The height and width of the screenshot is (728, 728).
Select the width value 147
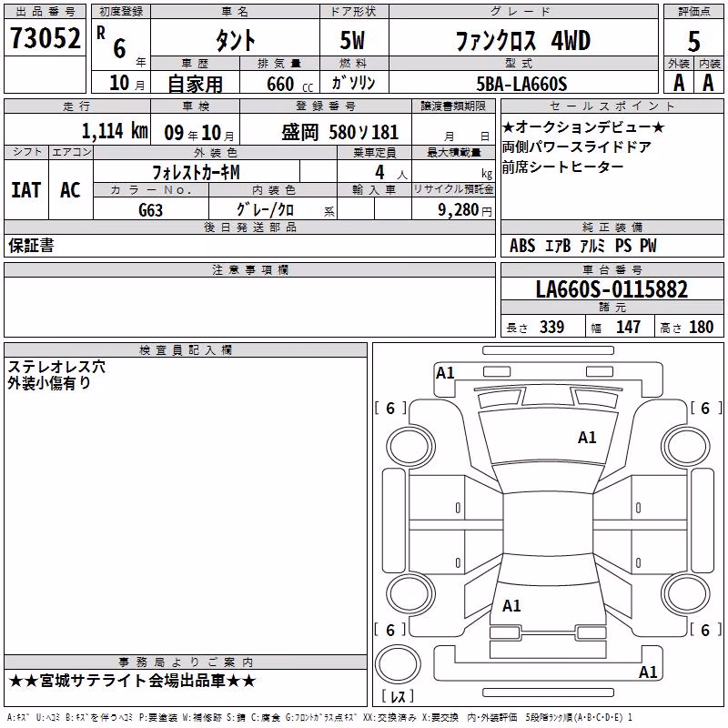pos(628,327)
